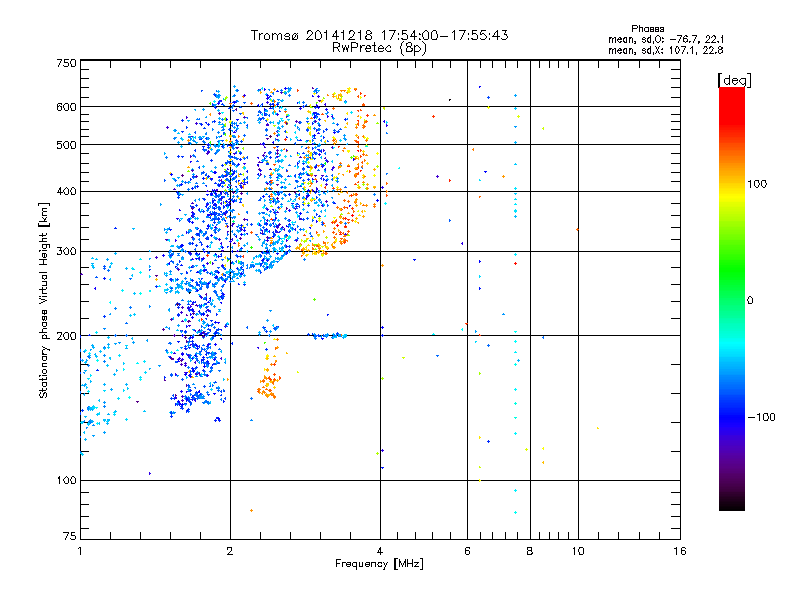Click the horizontal echo trace at 200 km near 3 MHz
Image resolution: width=800 pixels, height=600 pixels.
(327, 336)
